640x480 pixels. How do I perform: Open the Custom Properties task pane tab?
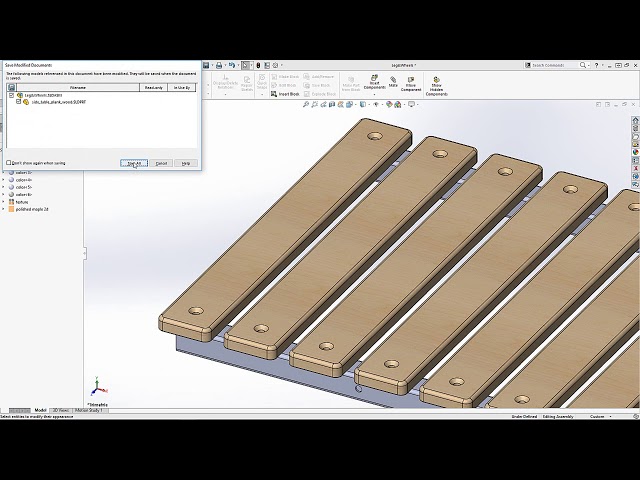pos(636,160)
